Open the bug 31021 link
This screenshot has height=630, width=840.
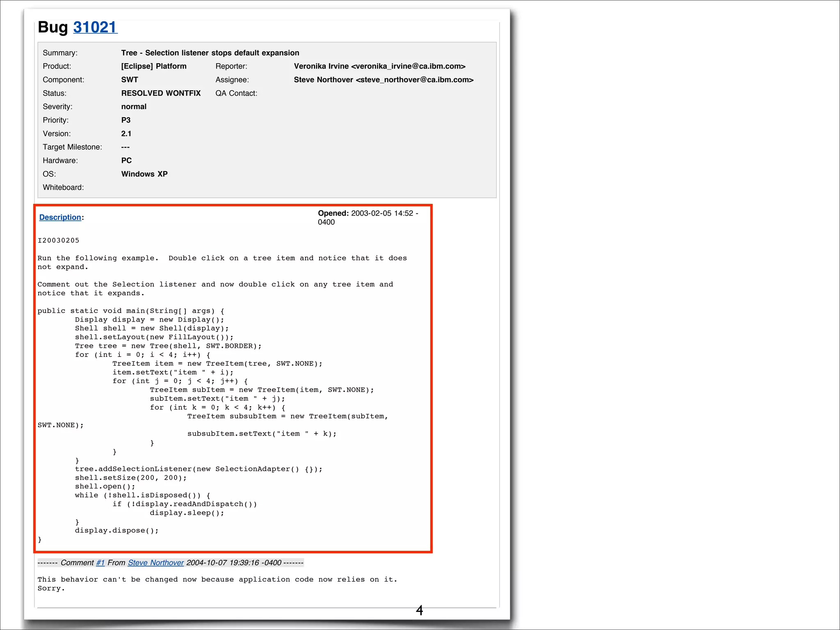(95, 27)
